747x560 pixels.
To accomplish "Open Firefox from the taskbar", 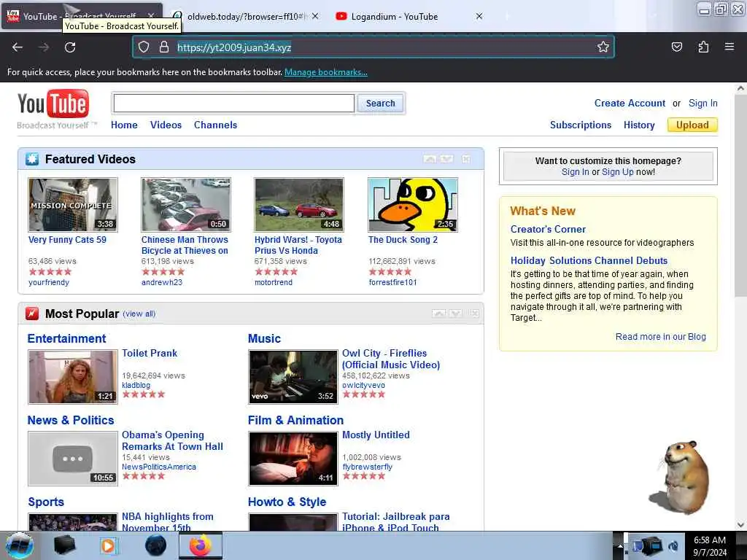I will [x=201, y=545].
